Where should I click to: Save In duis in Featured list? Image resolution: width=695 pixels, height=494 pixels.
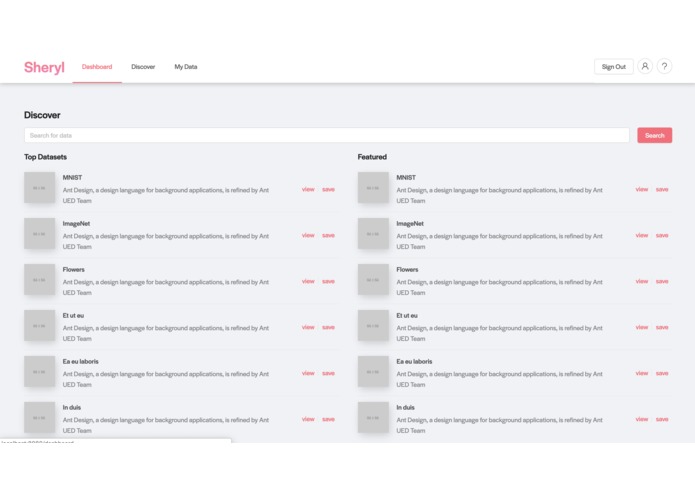(662, 420)
